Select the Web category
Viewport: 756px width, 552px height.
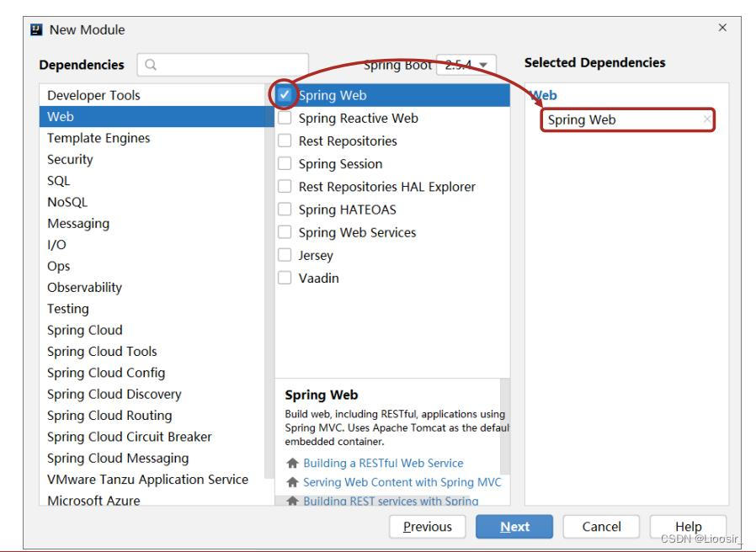tap(152, 117)
